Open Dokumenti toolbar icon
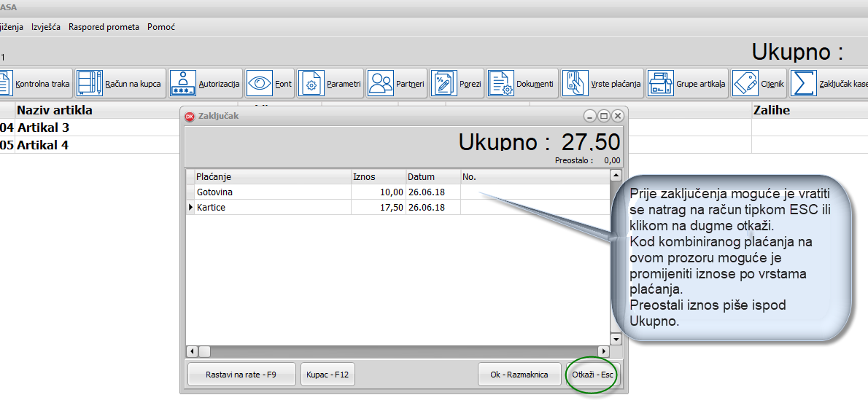 click(x=500, y=84)
